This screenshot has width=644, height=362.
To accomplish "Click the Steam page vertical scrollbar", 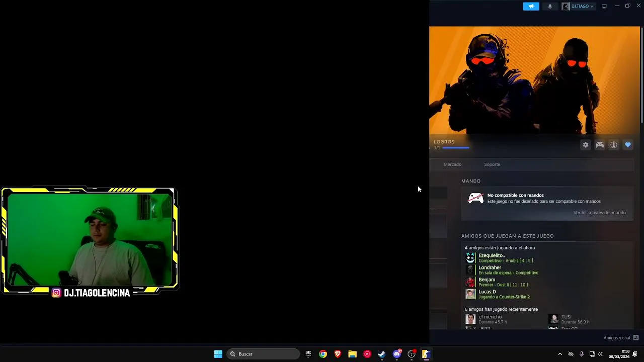I will click(641, 74).
